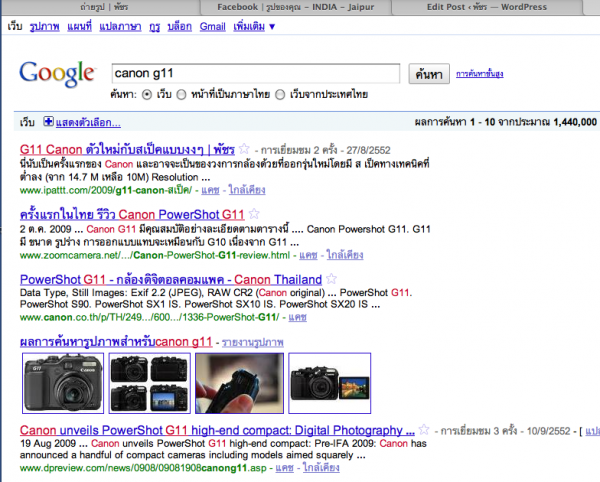600x482 pixels.
Task: Switch to the Facebook INDIA - Jaipur tab
Action: (x=295, y=7)
